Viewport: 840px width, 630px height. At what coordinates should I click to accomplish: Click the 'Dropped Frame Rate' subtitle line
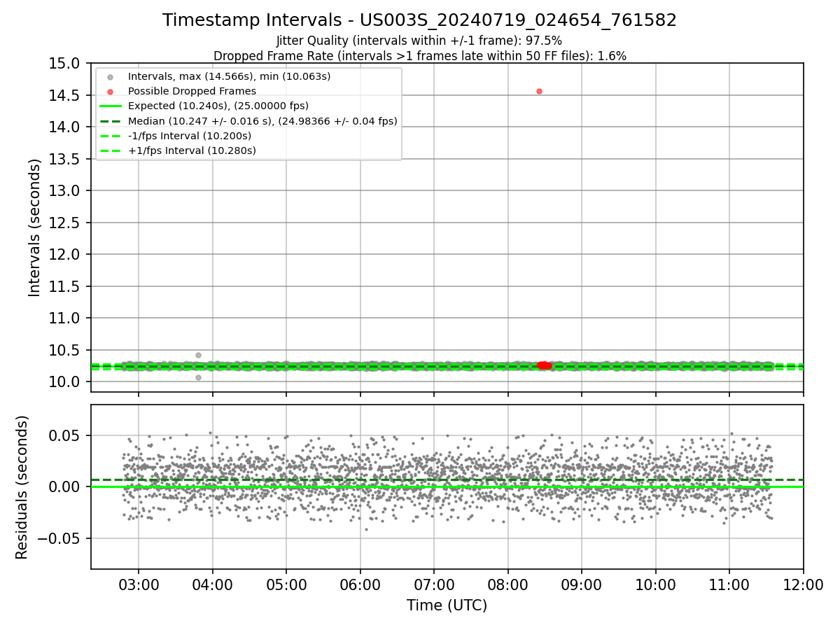pyautogui.click(x=419, y=56)
